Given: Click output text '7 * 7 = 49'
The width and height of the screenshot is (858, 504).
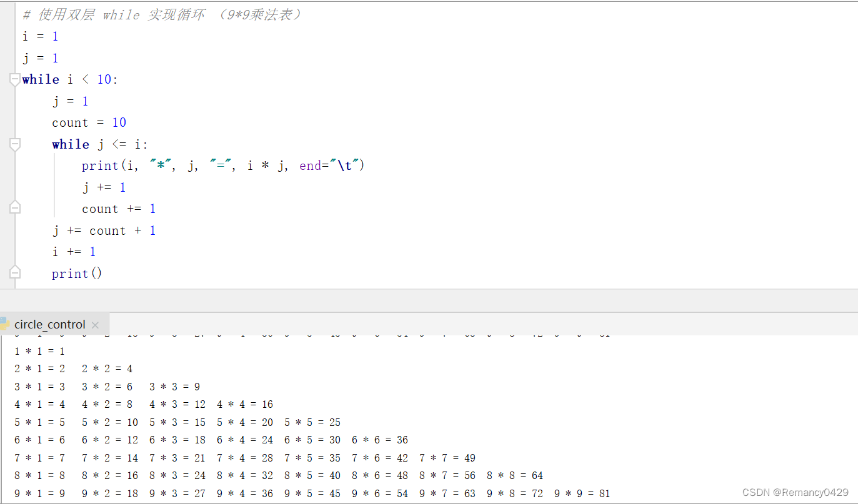Looking at the screenshot, I should point(447,458).
